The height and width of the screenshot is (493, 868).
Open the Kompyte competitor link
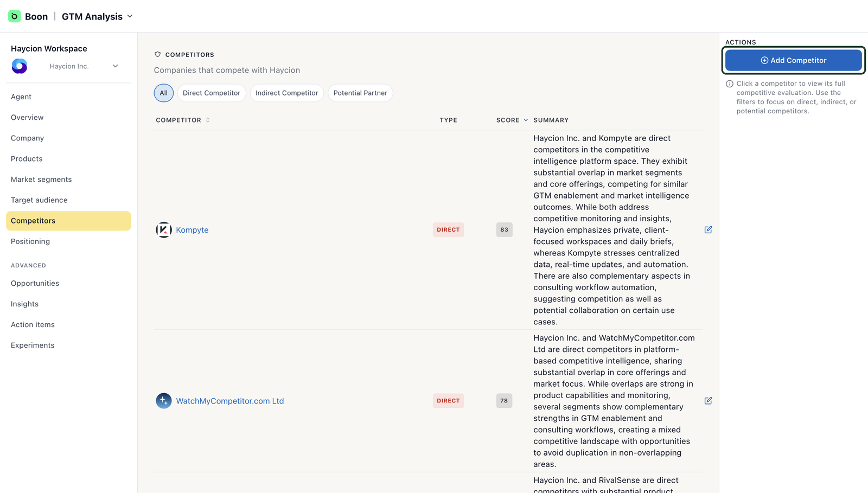click(x=192, y=230)
